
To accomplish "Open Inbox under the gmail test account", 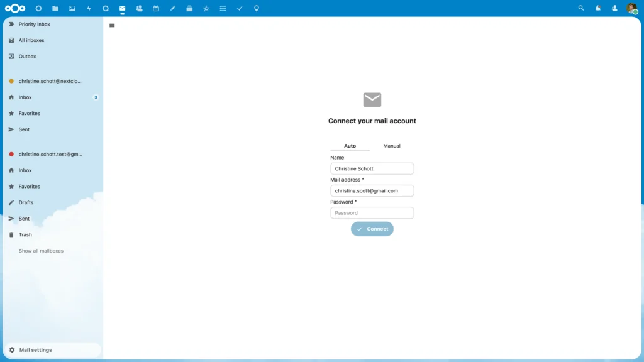I will pyautogui.click(x=53, y=170).
